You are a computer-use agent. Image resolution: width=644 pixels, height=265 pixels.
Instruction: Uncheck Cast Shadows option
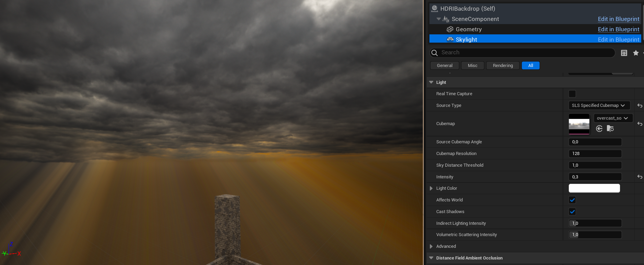[x=572, y=212]
